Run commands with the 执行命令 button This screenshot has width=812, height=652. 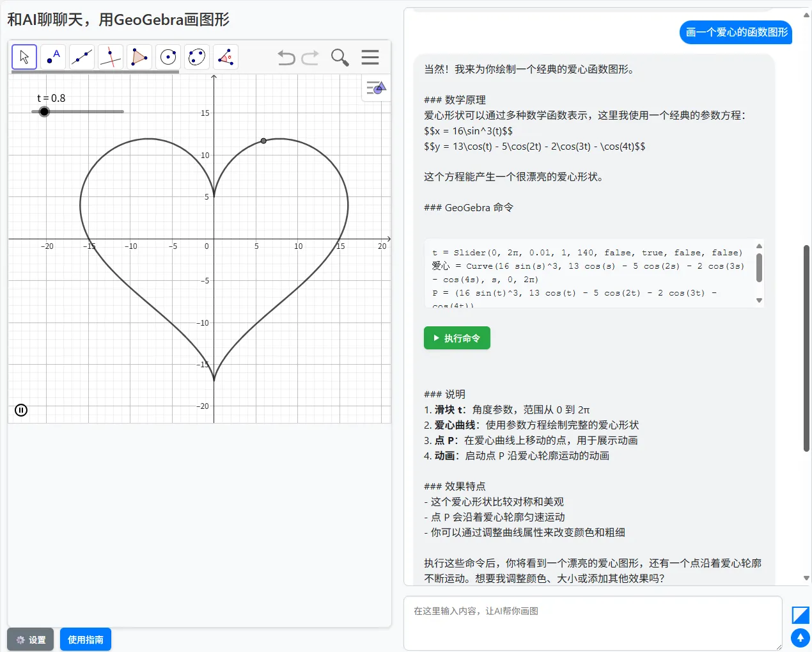[x=457, y=338]
